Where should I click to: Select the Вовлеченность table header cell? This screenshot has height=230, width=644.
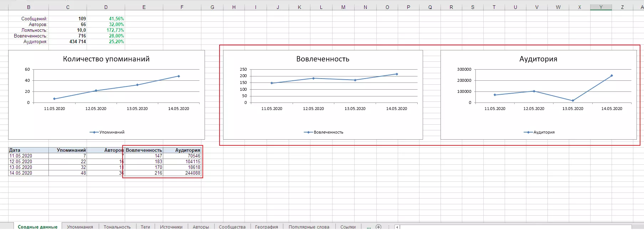[x=144, y=150]
